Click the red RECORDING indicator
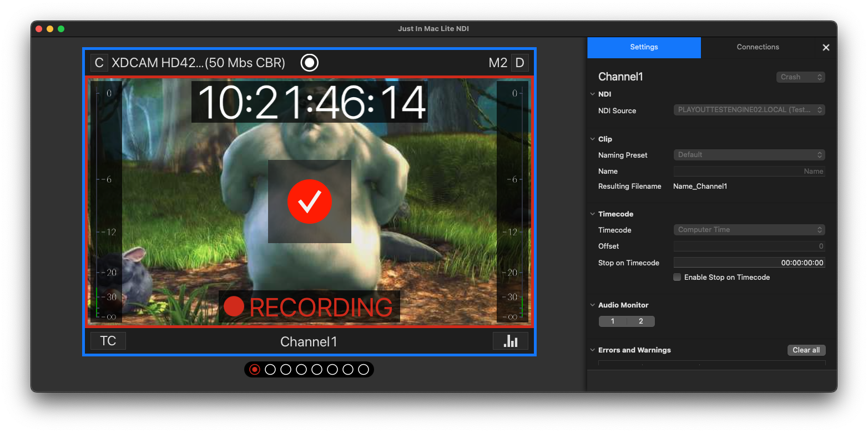This screenshot has width=868, height=433. coord(310,307)
